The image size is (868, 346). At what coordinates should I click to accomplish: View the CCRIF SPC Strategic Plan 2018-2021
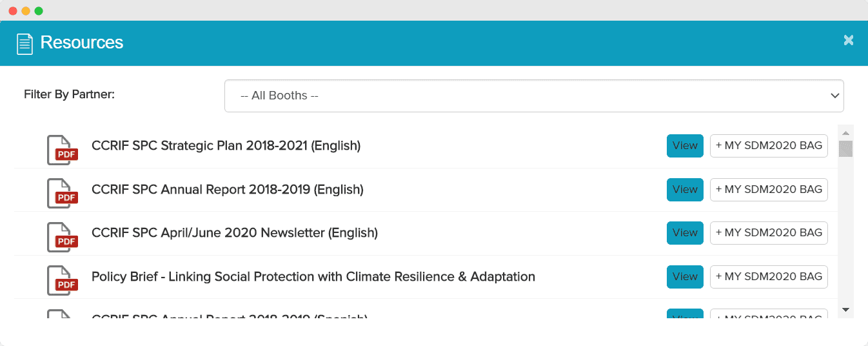coord(685,145)
